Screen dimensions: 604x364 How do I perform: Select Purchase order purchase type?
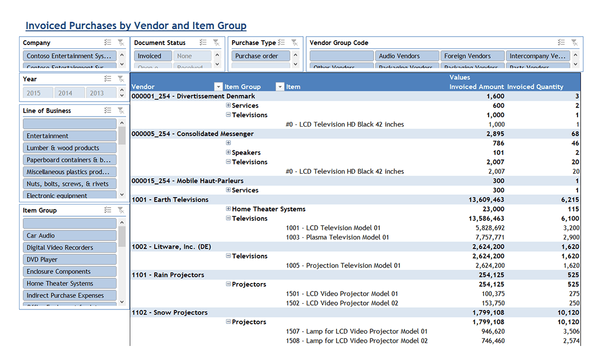(x=261, y=56)
